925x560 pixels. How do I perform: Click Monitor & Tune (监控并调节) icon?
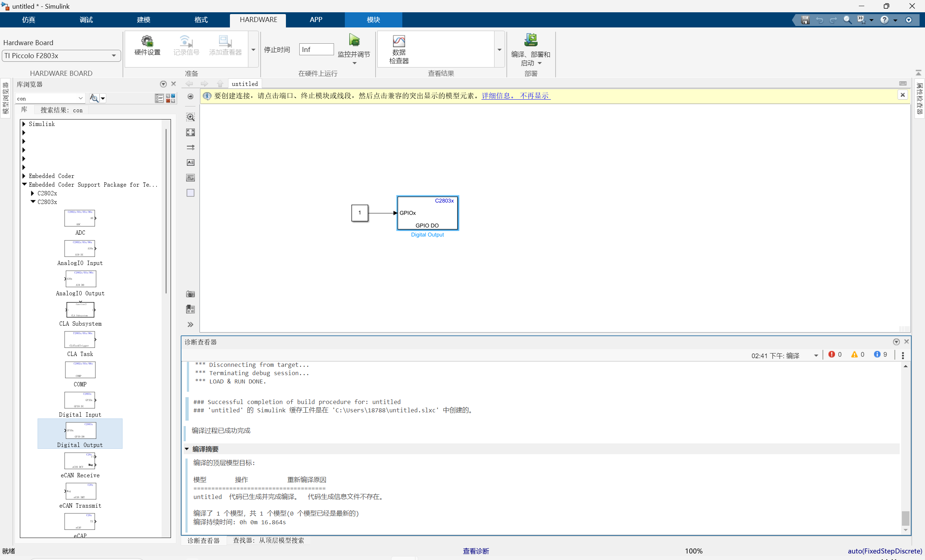354,40
